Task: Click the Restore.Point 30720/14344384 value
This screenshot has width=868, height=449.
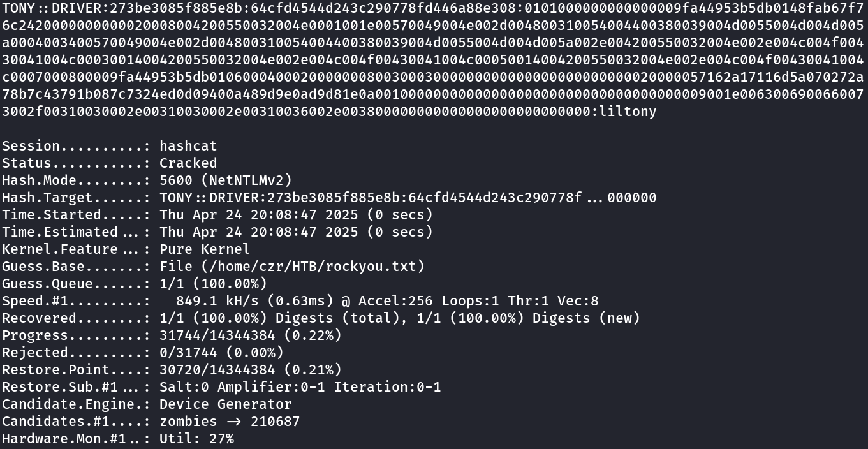Action: click(x=250, y=370)
